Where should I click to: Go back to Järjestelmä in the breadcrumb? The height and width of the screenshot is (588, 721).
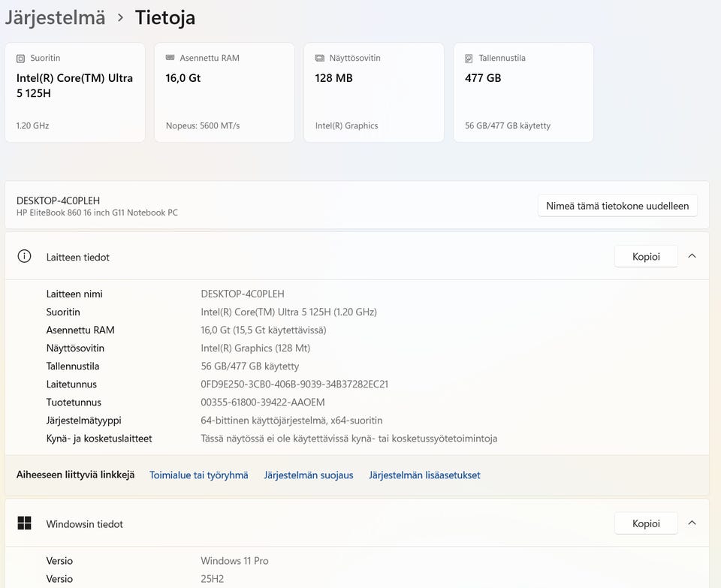pyautogui.click(x=55, y=18)
